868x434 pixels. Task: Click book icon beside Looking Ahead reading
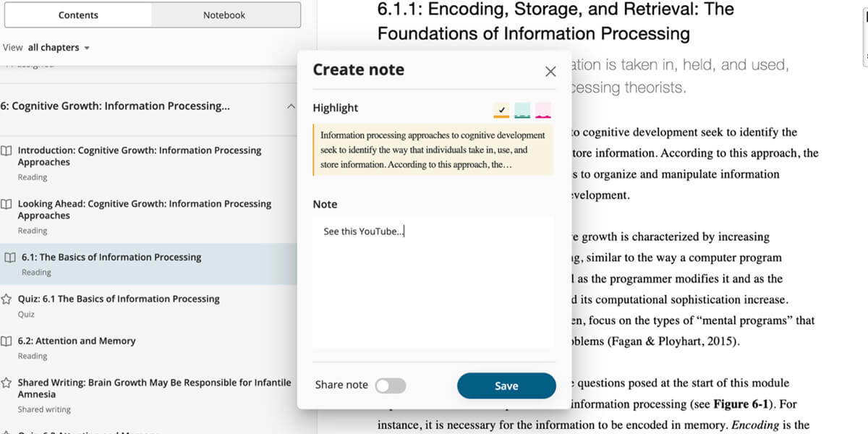pyautogui.click(x=7, y=204)
